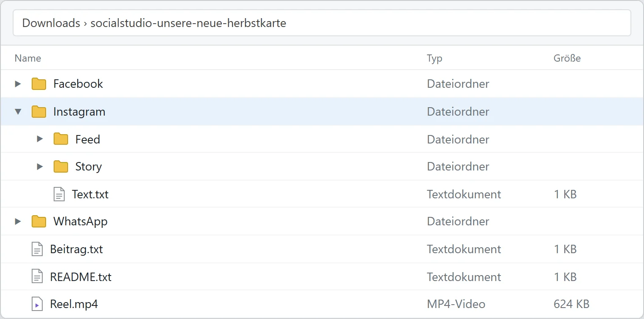Click Textdokument type in the README.txt row

(464, 277)
